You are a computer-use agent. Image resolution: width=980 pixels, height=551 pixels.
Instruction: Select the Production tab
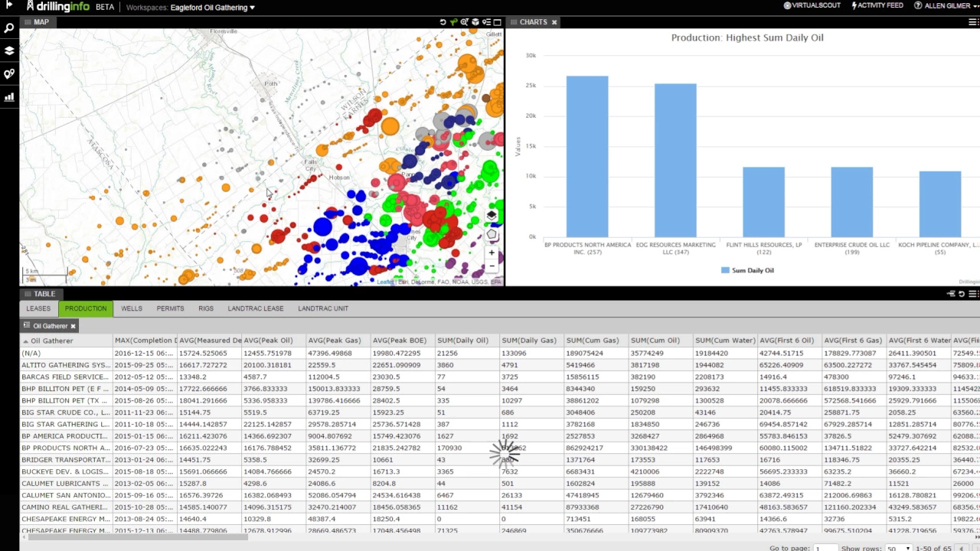(x=86, y=308)
